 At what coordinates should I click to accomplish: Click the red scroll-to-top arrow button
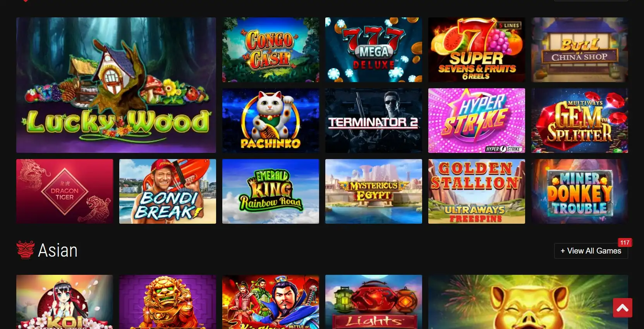point(623,308)
